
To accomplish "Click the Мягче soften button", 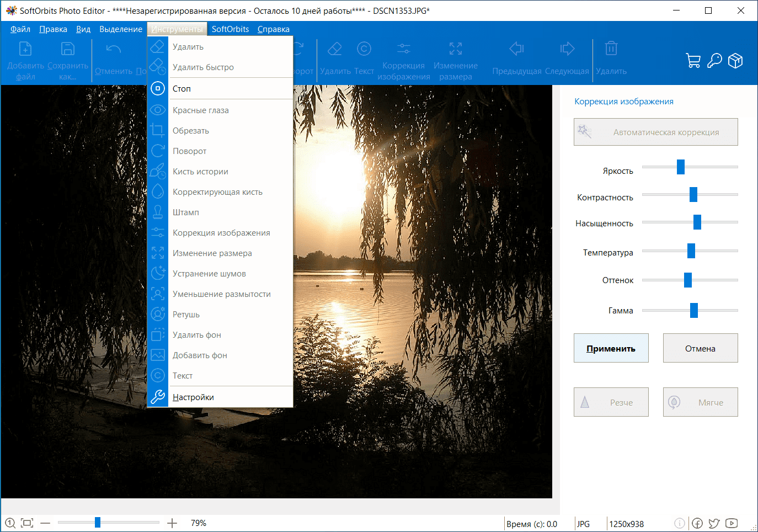I will point(701,402).
